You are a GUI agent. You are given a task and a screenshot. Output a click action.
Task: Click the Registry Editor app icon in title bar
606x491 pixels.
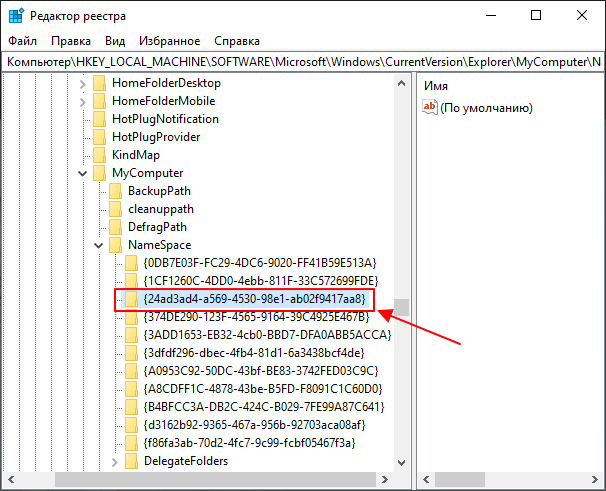pos(15,15)
